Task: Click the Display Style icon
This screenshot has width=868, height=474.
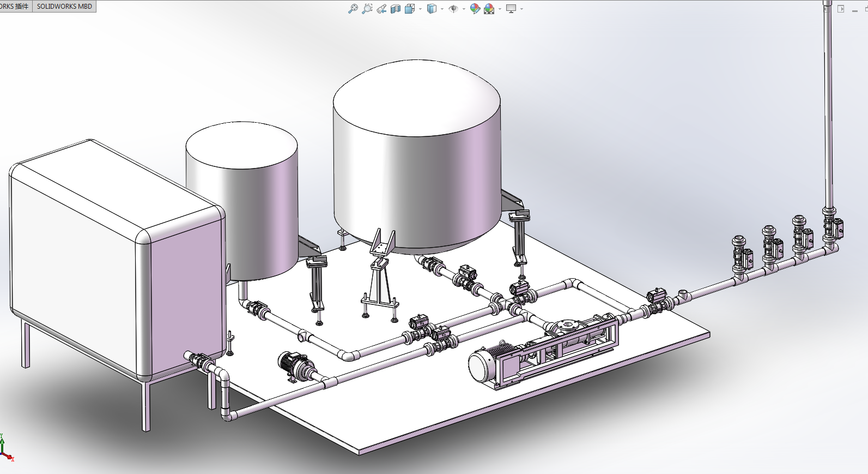Action: [432, 9]
